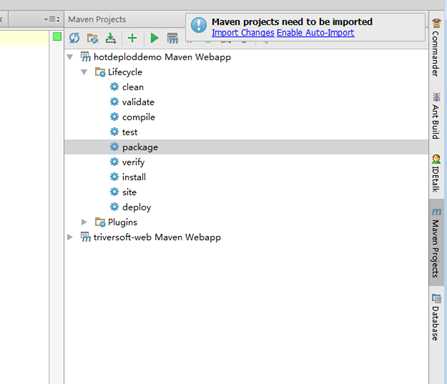
Task: Collapse the Lifecycle folder
Action: coord(84,72)
